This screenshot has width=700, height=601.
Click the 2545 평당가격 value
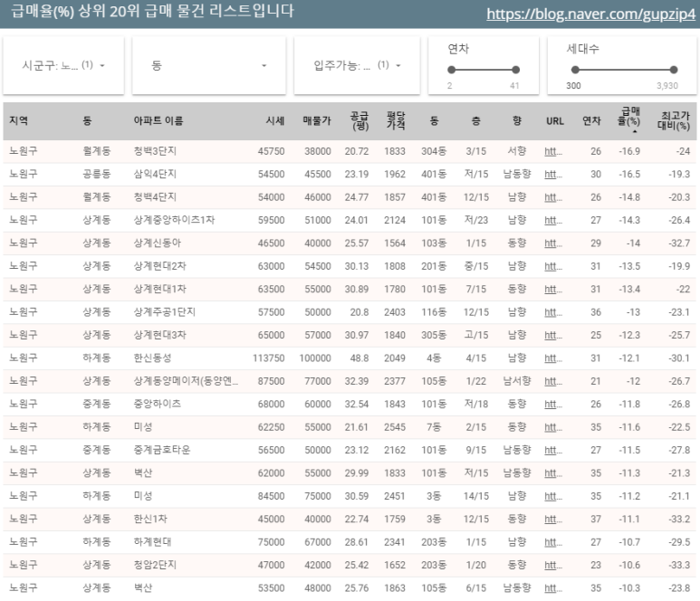pyautogui.click(x=395, y=427)
